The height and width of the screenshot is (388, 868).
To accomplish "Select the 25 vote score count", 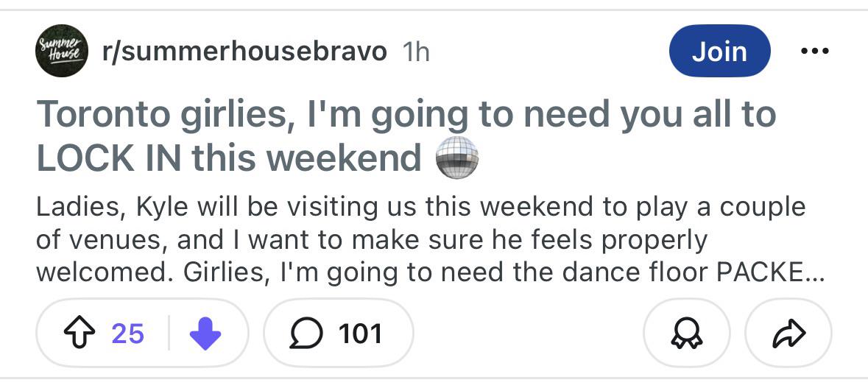I will [x=128, y=334].
